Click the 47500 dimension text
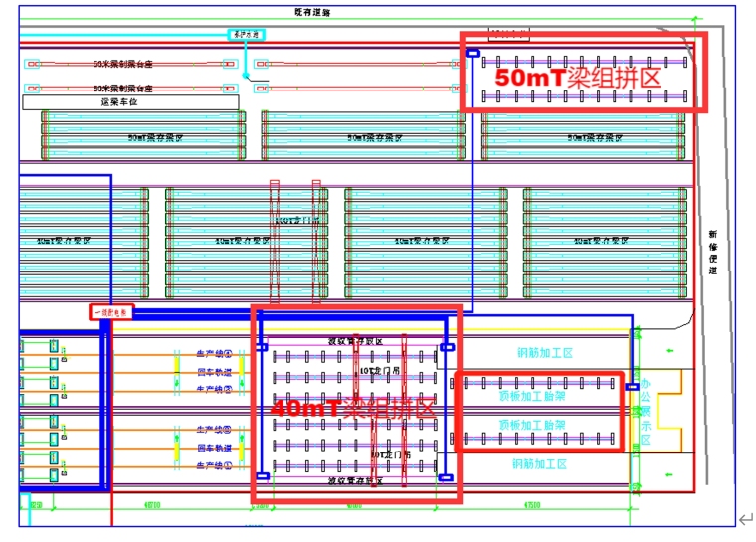756x542 pixels. click(531, 505)
